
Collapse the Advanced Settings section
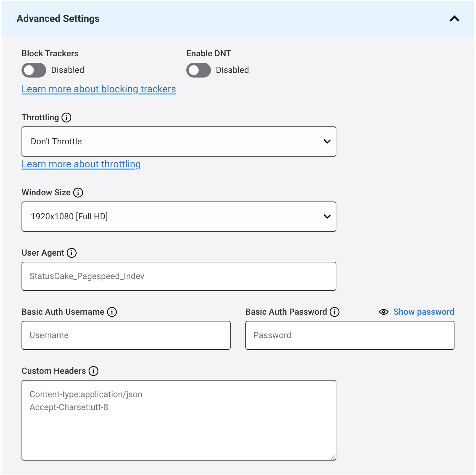pyautogui.click(x=454, y=18)
